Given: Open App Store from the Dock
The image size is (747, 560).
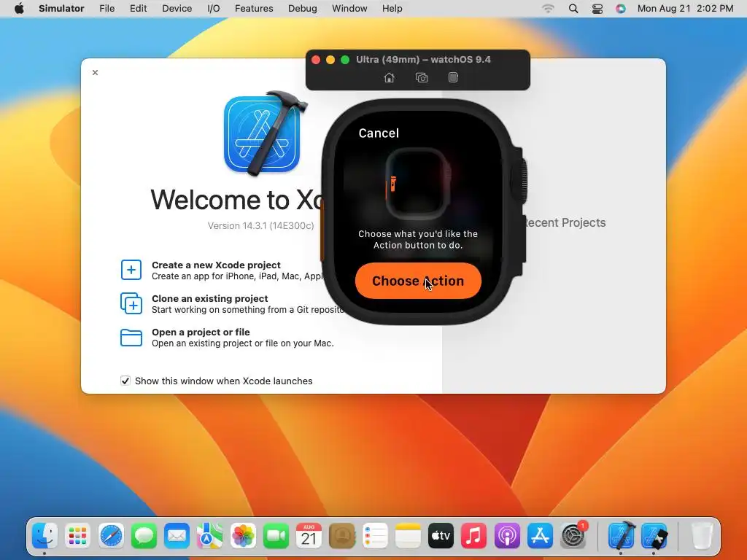Looking at the screenshot, I should point(540,536).
